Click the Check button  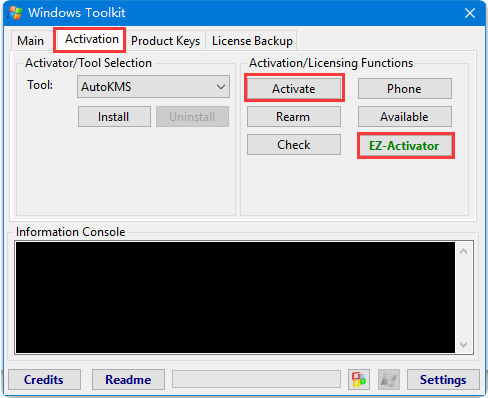(294, 145)
